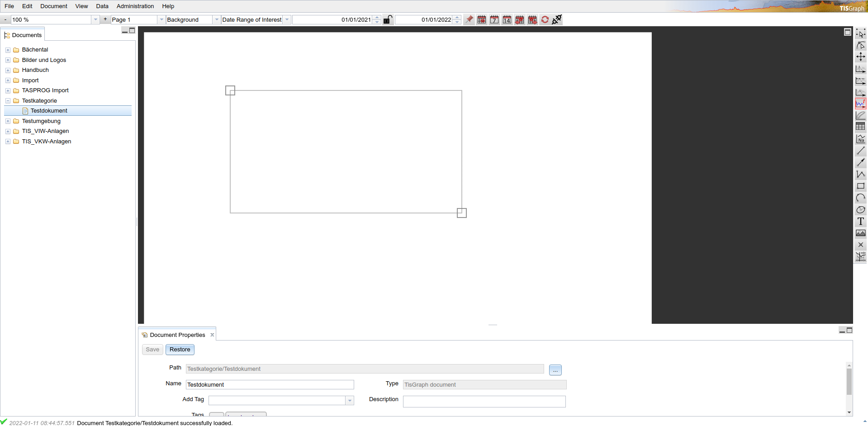Select the image insert tool
Image resolution: width=868 pixels, height=426 pixels.
860,233
